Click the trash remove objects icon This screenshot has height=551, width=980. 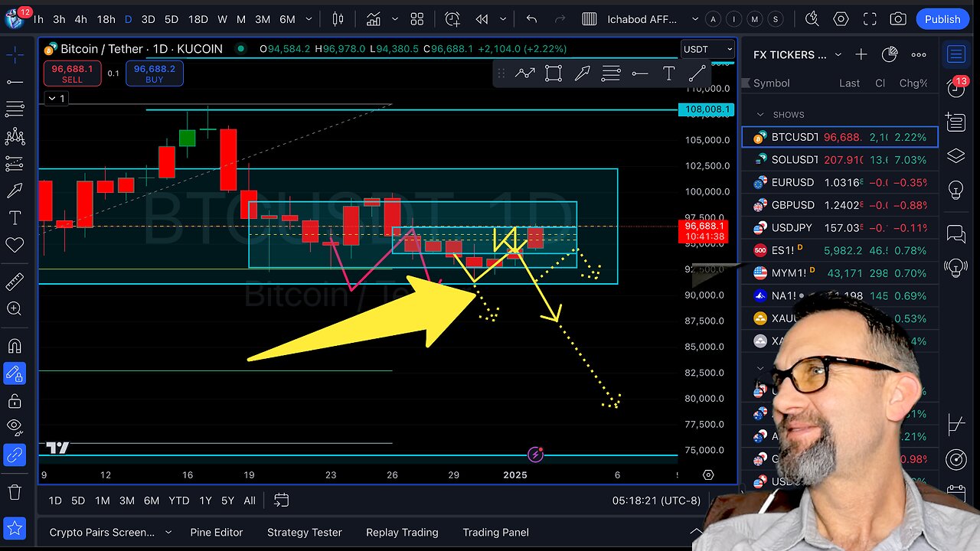15,492
